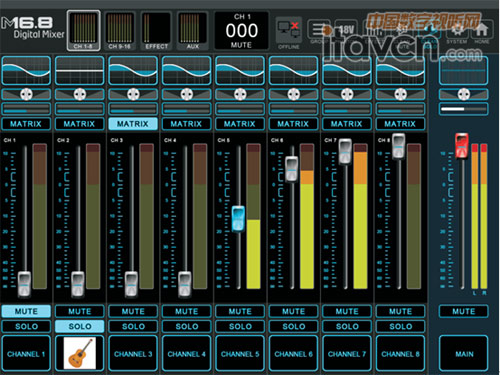Click the blue CH 5 fader handle

(238, 219)
